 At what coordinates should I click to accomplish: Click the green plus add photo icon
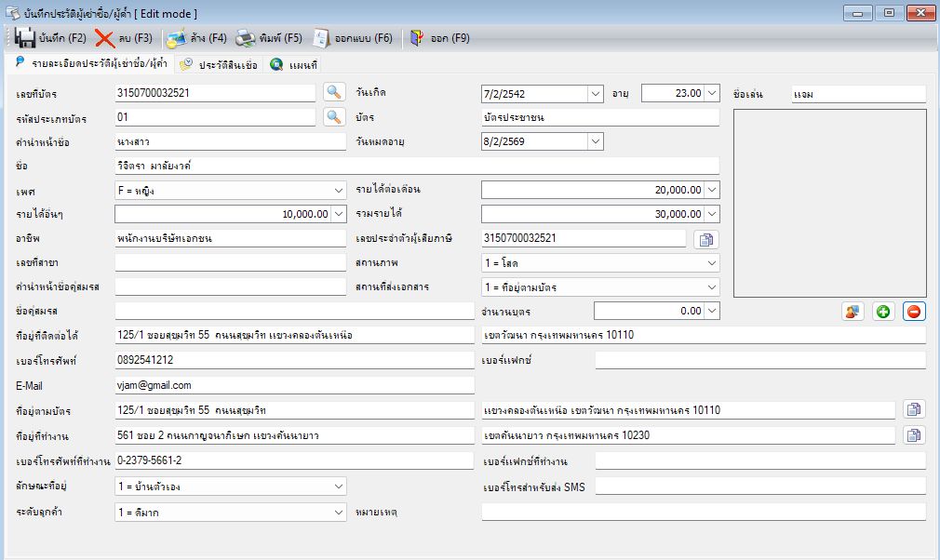click(883, 312)
